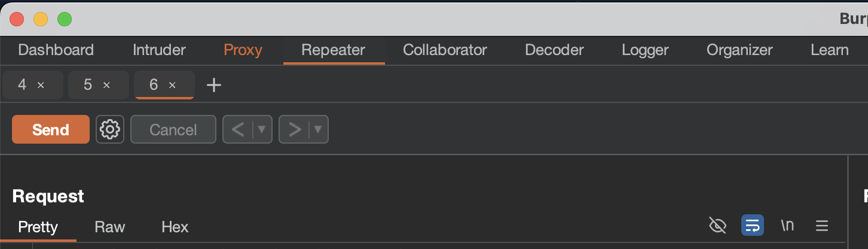This screenshot has width=868, height=249.
Task: Expand the back history dropdown arrow
Action: pyautogui.click(x=261, y=129)
